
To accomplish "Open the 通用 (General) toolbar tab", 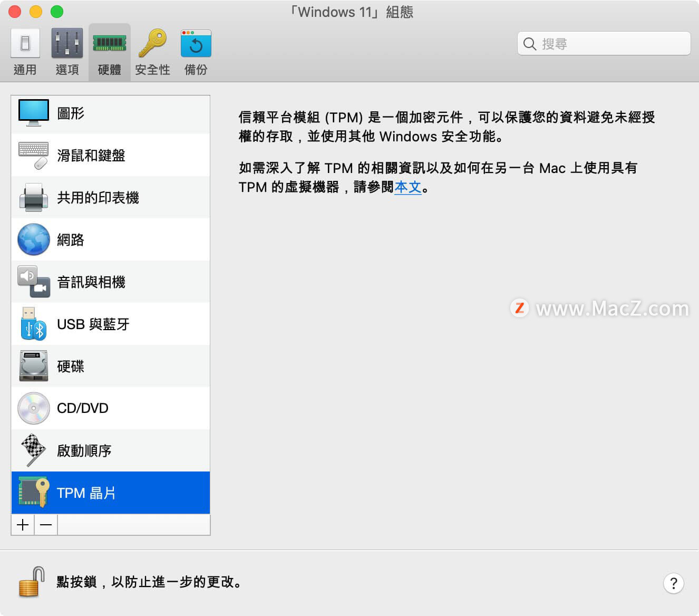I will 25,52.
